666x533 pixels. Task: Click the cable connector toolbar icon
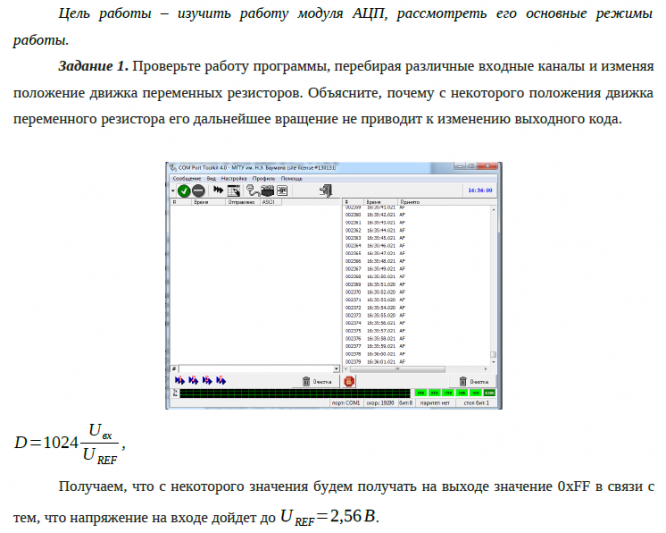[x=252, y=191]
